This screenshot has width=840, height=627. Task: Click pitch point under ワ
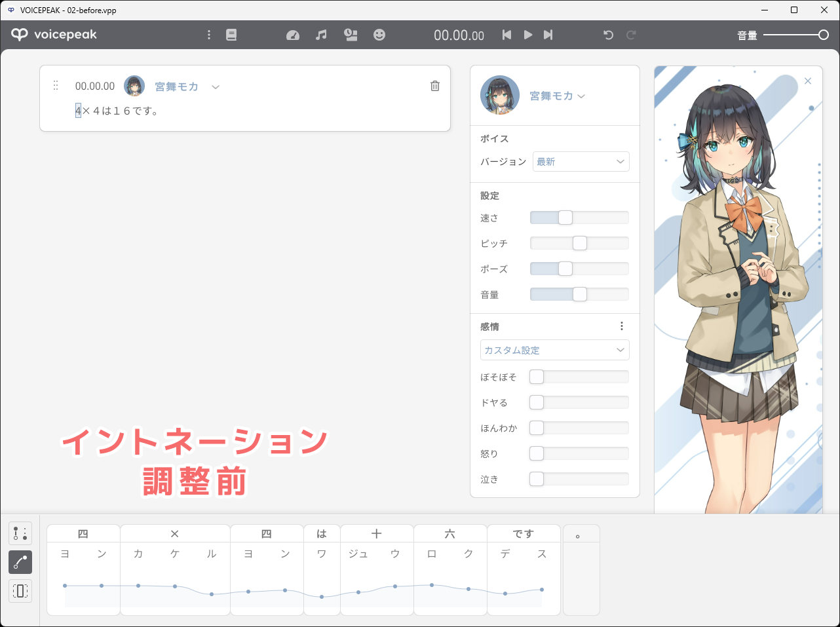coord(322,597)
